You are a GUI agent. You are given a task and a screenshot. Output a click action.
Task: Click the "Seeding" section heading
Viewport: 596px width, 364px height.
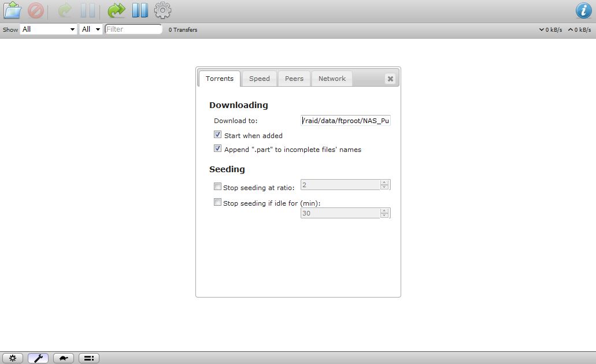tap(227, 169)
